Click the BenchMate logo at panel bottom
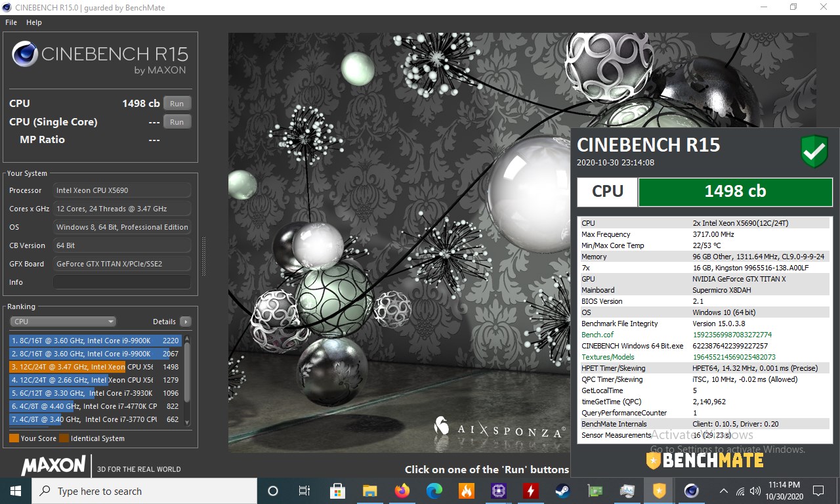Image resolution: width=840 pixels, height=504 pixels. point(705,460)
